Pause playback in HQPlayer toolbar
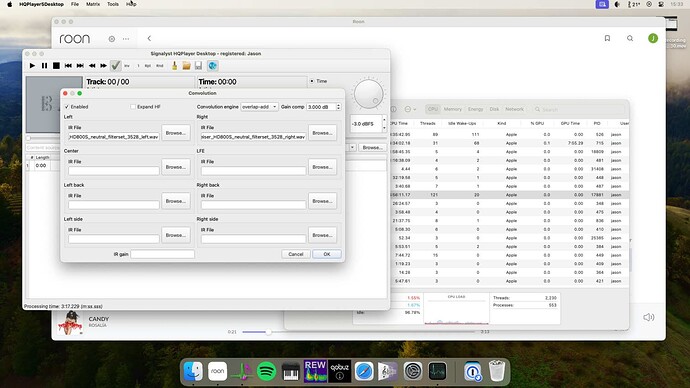 pyautogui.click(x=44, y=66)
